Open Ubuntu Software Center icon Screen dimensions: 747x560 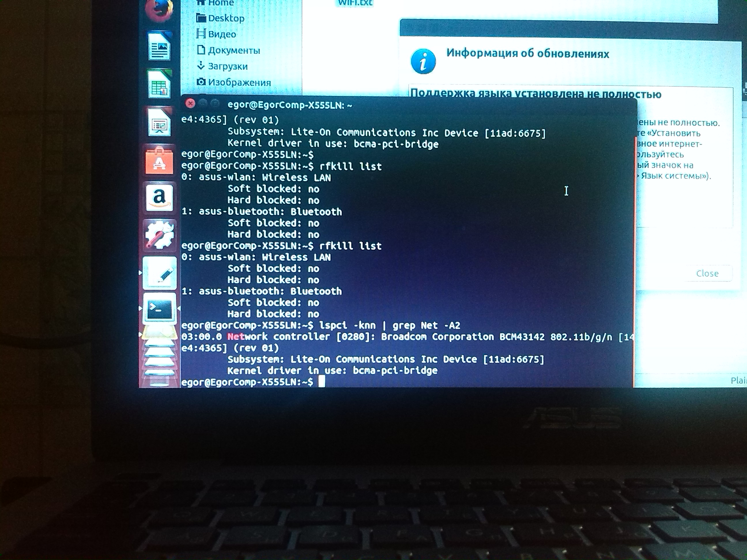click(x=159, y=161)
